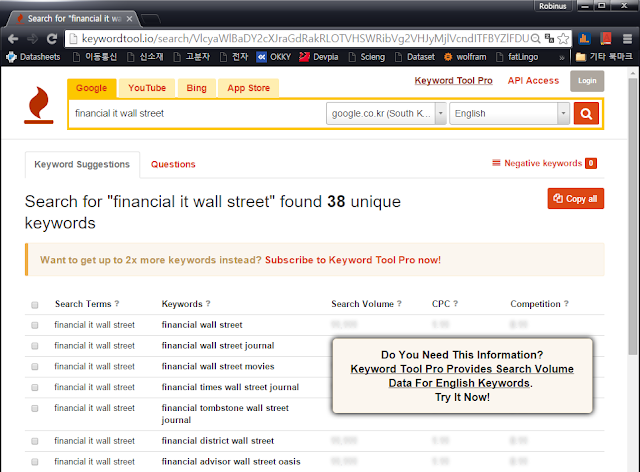The image size is (640, 472).
Task: Click the browser forward arrow
Action: (x=32, y=39)
